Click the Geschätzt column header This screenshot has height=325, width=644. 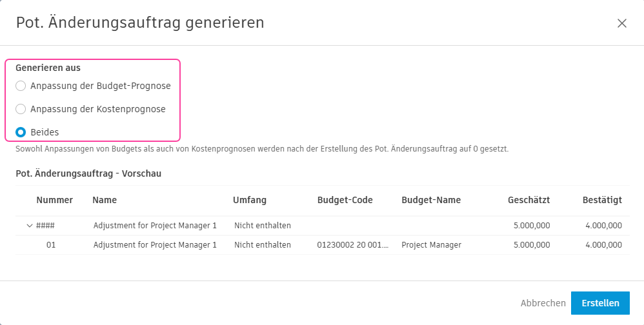(x=528, y=200)
